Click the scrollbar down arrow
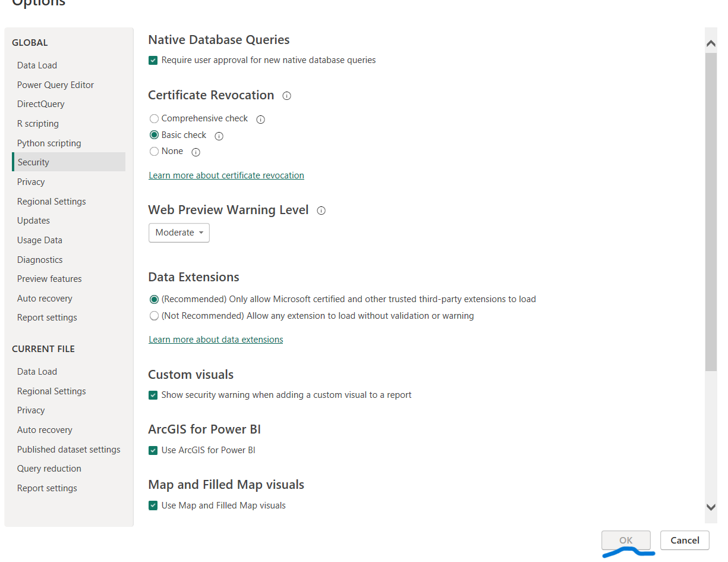The image size is (728, 562). point(711,507)
